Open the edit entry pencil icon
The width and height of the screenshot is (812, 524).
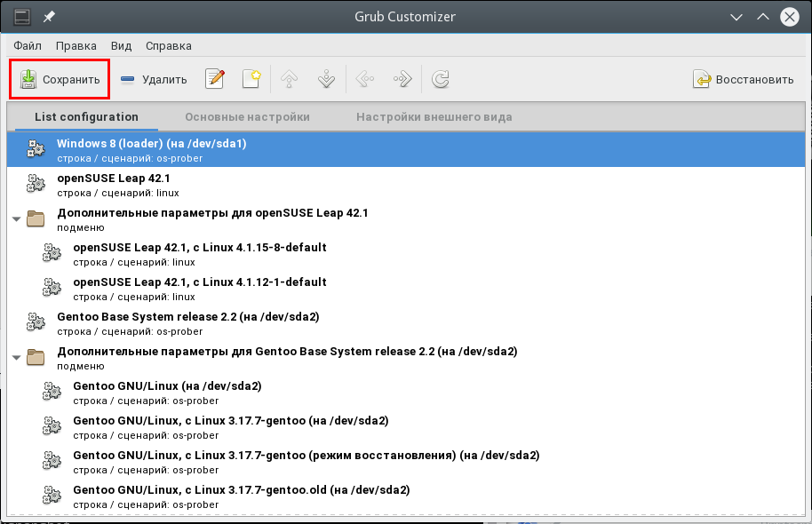[214, 79]
